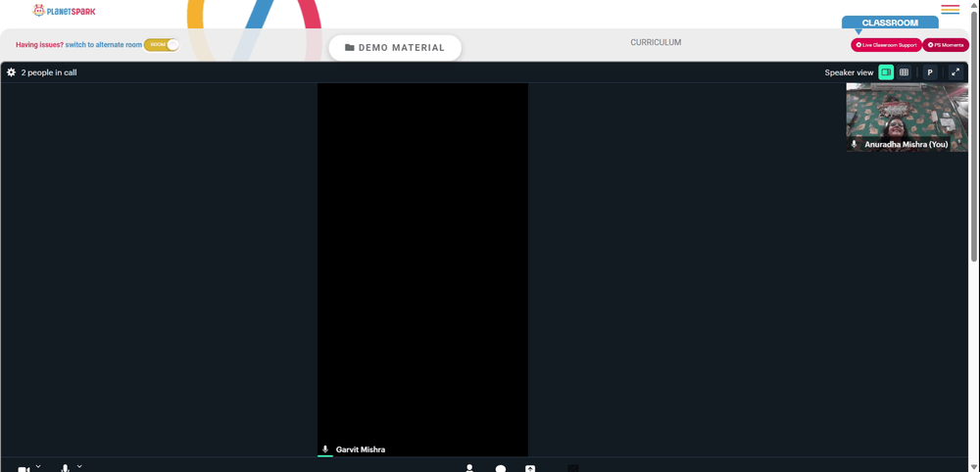This screenshot has height=472, width=980.
Task: Toggle the alternate ROOM switch
Action: click(162, 45)
